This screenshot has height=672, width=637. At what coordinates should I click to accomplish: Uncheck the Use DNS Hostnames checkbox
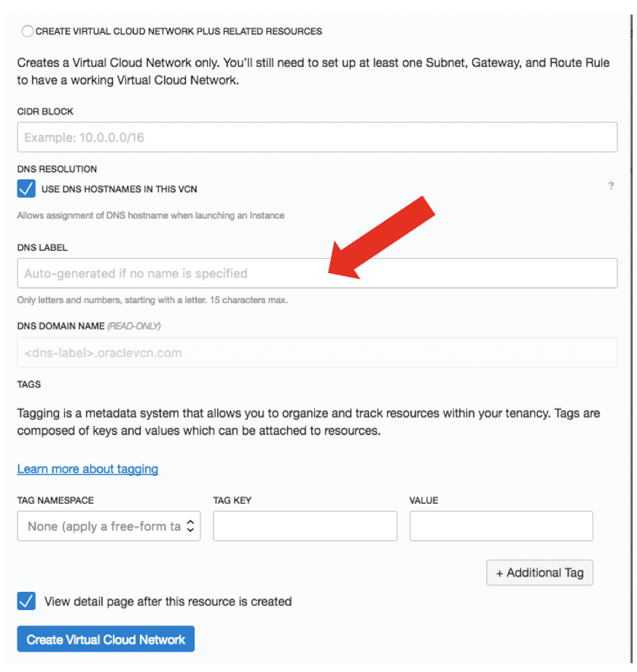coord(26,189)
